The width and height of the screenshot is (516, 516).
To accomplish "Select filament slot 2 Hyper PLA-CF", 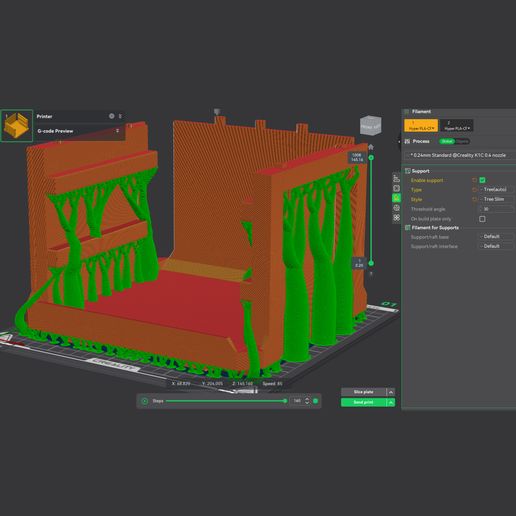I will tap(456, 125).
